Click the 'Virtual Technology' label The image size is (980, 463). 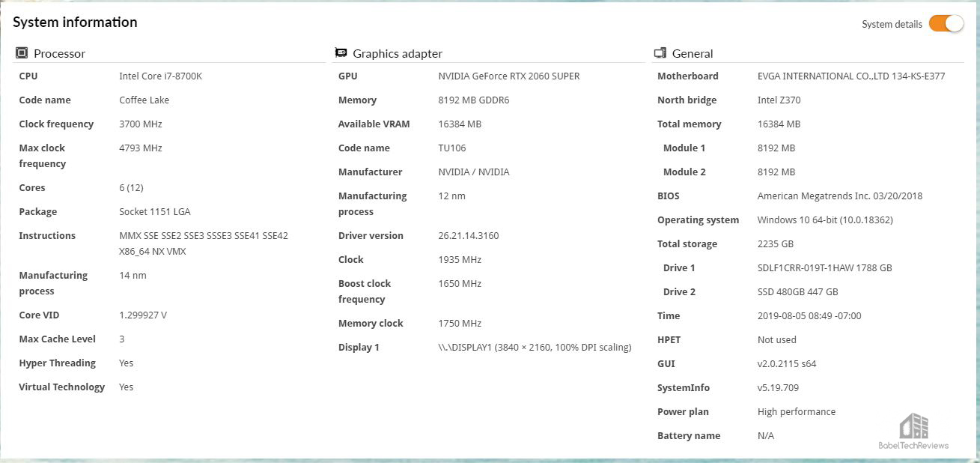click(x=61, y=387)
